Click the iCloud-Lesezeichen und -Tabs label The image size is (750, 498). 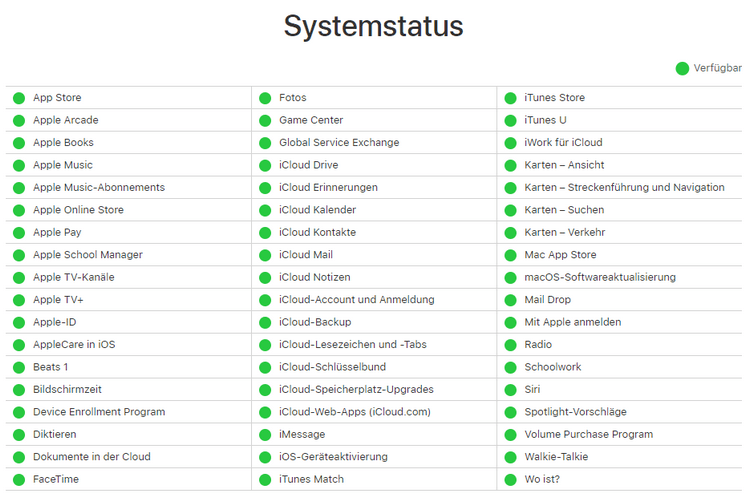[x=353, y=344]
